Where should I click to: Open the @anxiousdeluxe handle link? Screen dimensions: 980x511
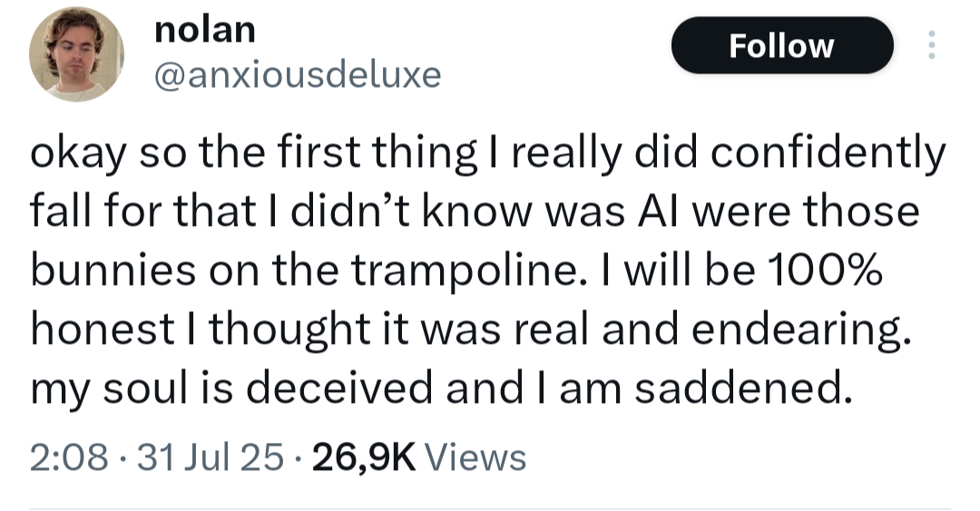coord(299,74)
